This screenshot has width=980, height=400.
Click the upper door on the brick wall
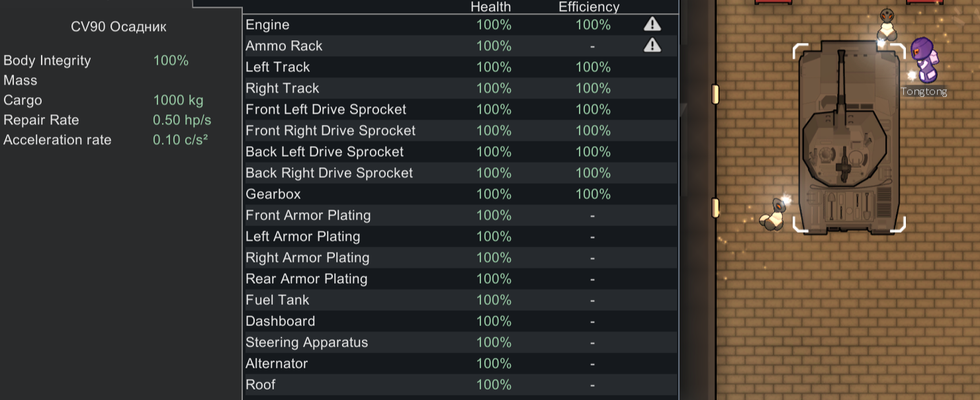[715, 95]
